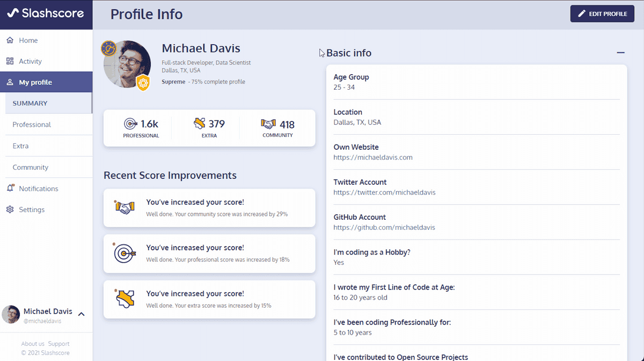Screen dimensions: 644x361
Task: Click the Settings gear icon
Action: tap(10, 210)
